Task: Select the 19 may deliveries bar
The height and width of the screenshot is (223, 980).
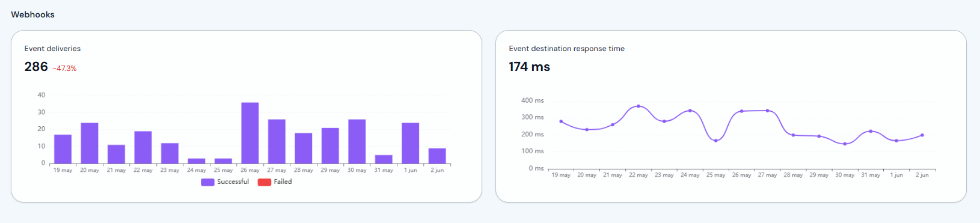Action: coord(63,149)
